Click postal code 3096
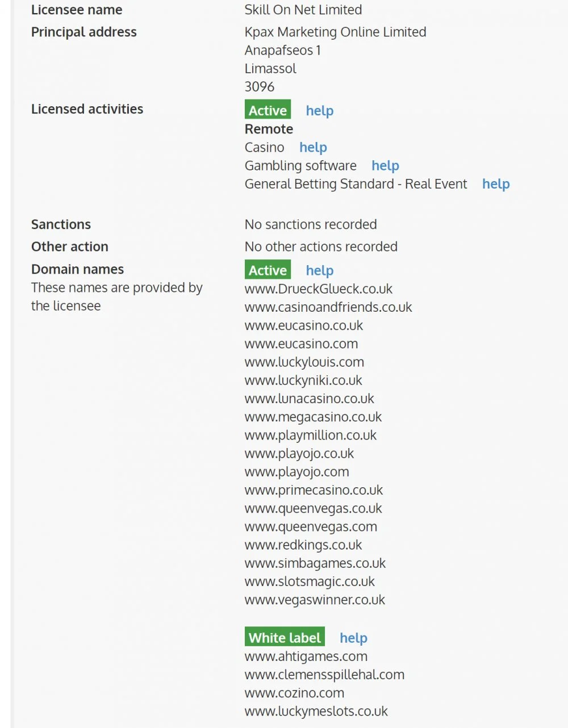The height and width of the screenshot is (728, 568). tap(260, 86)
